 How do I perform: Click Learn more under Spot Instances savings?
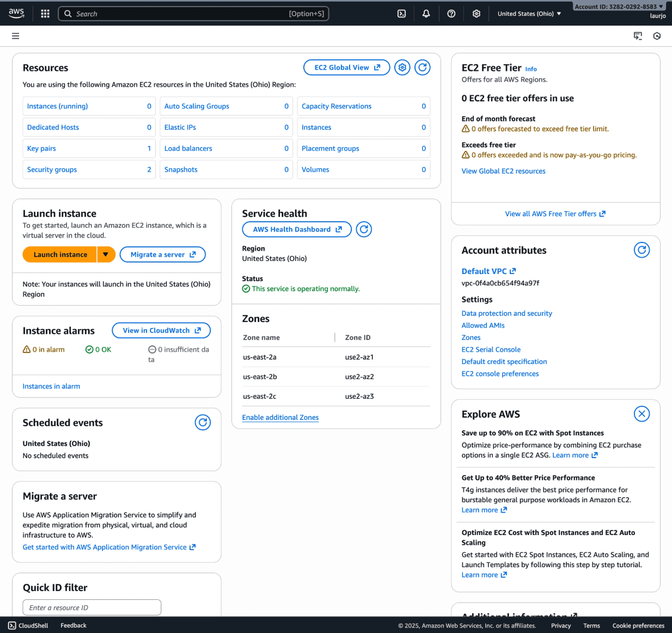pyautogui.click(x=575, y=455)
